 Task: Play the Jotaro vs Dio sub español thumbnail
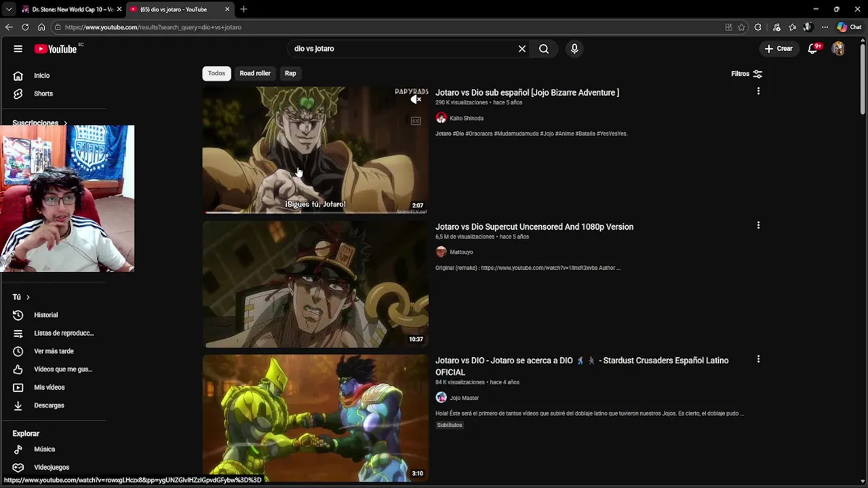tap(315, 150)
